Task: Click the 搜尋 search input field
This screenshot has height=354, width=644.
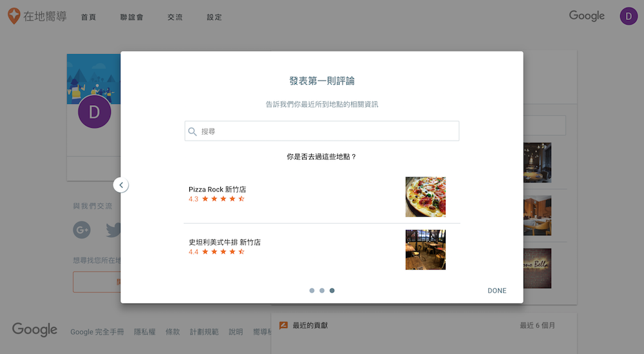Action: click(328, 132)
